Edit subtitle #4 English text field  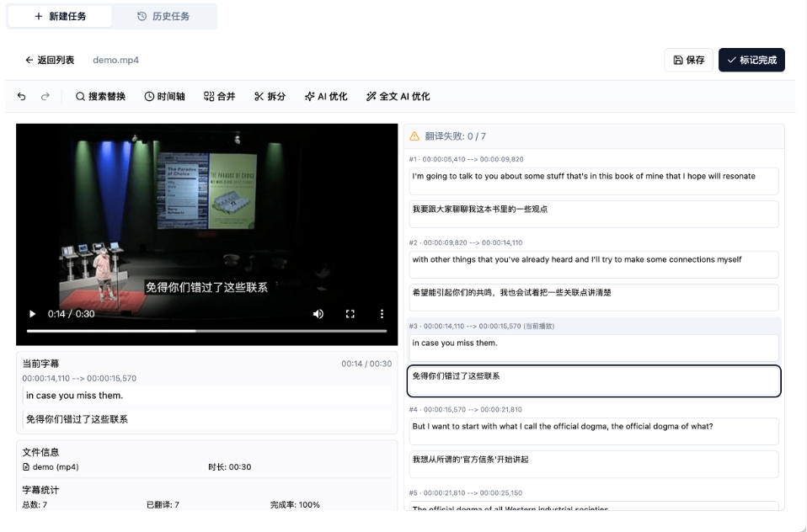593,431
